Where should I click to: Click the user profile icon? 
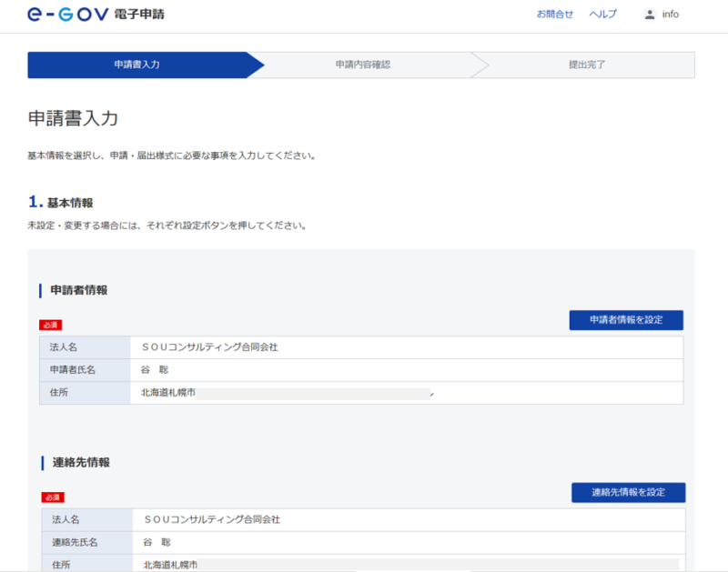click(649, 15)
